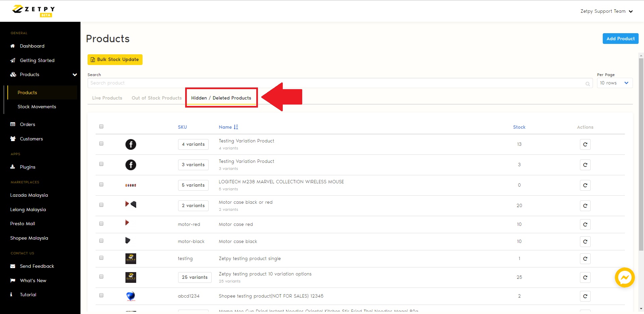Check the 4 variants Testing Variation row

101,143
